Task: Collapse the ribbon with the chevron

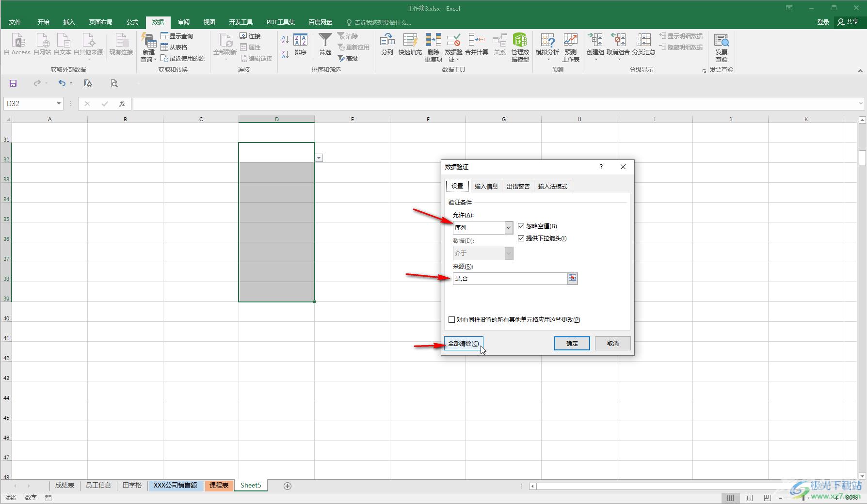Action: tap(860, 70)
